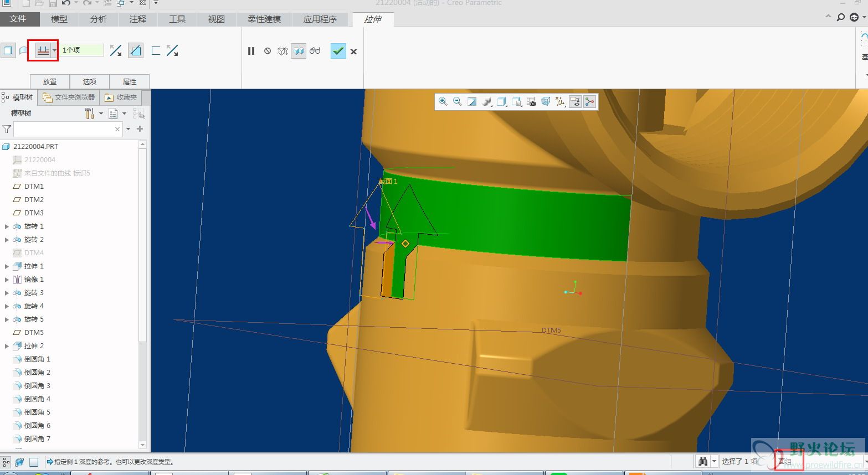This screenshot has height=475, width=868.
Task: Clear the model tree search box
Action: click(117, 129)
